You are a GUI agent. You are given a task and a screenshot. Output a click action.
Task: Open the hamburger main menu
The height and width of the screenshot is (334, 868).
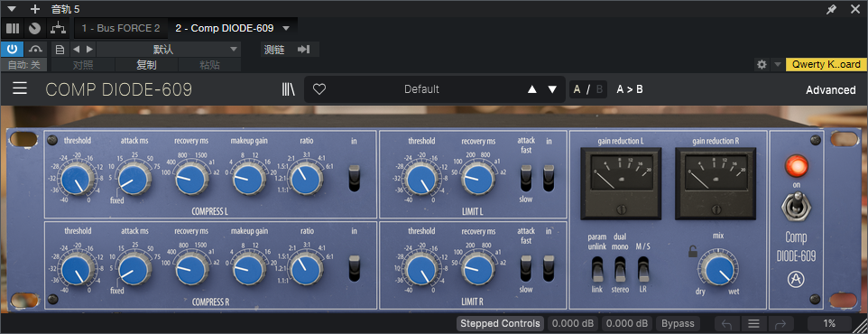20,88
